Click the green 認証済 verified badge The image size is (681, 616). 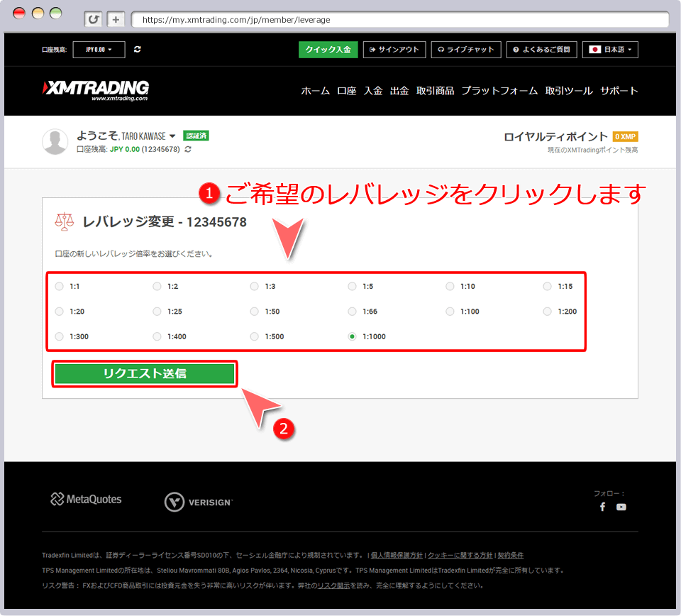click(x=196, y=136)
